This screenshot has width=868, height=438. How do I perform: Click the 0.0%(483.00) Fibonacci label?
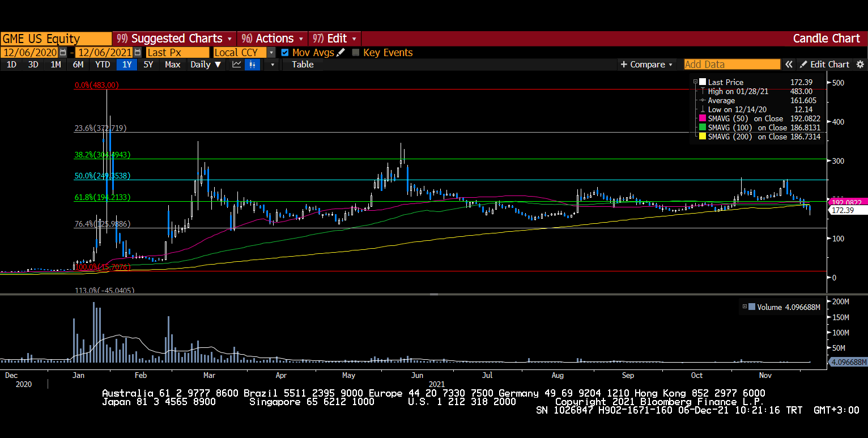pyautogui.click(x=97, y=86)
